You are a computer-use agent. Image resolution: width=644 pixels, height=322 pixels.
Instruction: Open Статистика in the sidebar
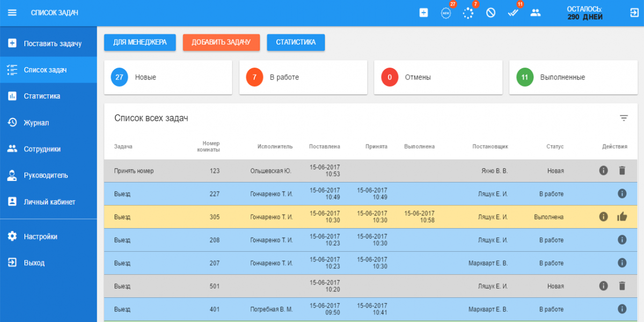[48, 96]
